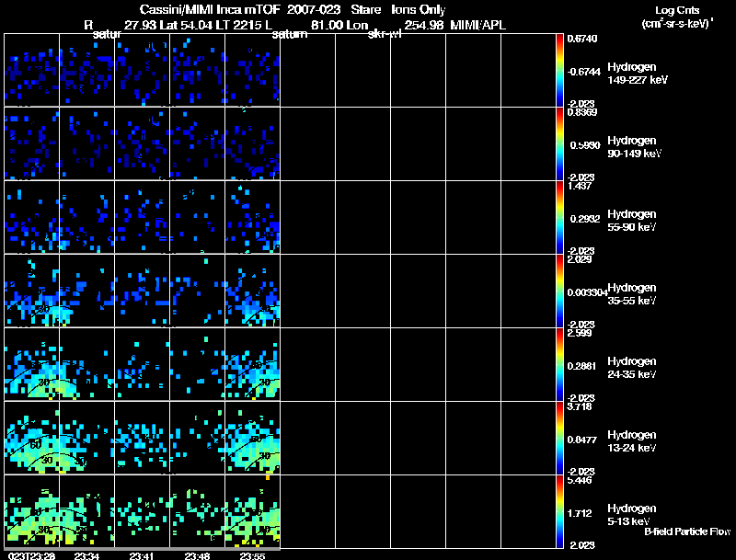The height and width of the screenshot is (560, 736).
Task: Click the Hydrogen 90-149 keV color bar
Action: (x=559, y=144)
